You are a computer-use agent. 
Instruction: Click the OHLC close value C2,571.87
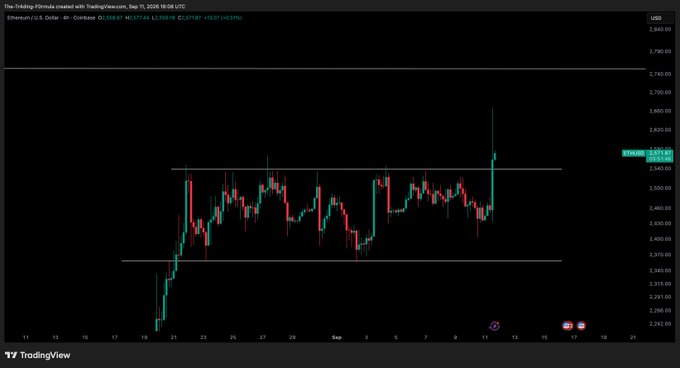click(190, 18)
